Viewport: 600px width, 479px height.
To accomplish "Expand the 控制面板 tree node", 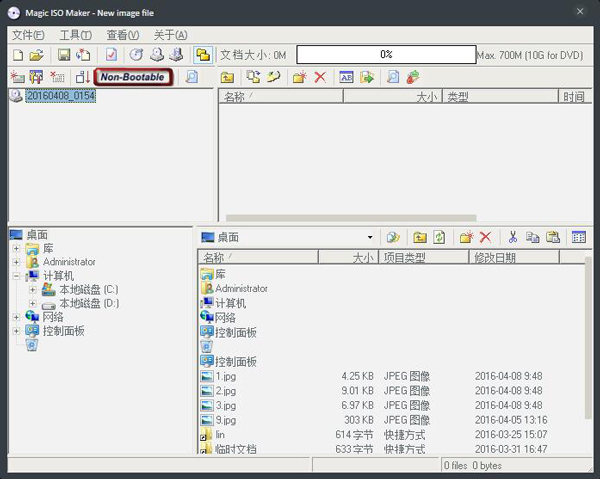I will pyautogui.click(x=16, y=331).
